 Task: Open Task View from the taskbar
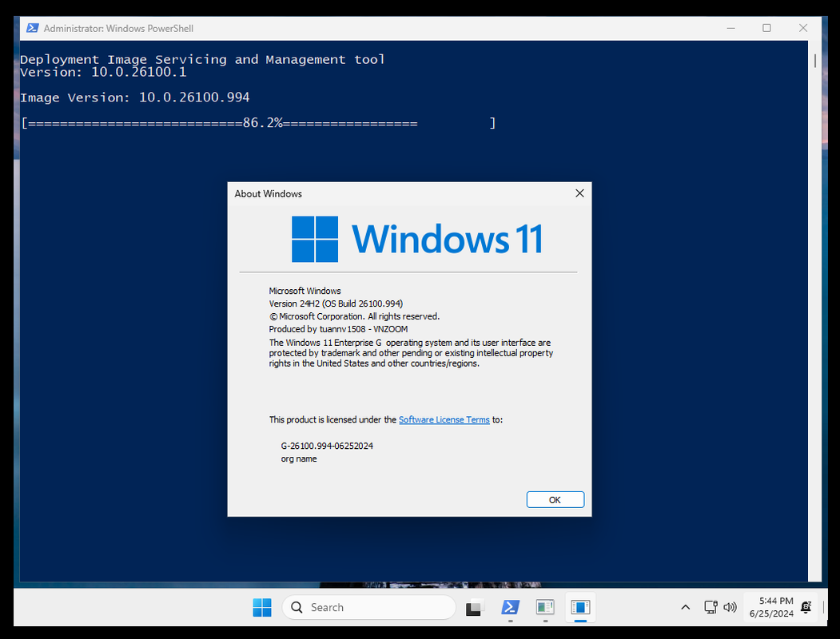click(474, 607)
